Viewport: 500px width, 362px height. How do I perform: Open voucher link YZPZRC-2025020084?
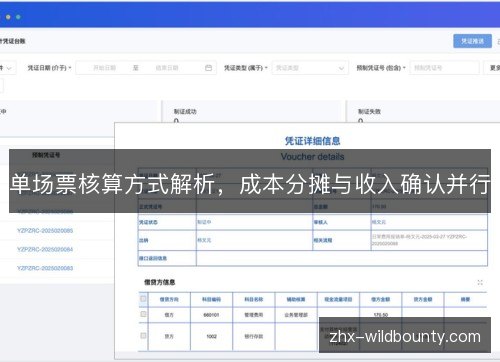(45, 249)
